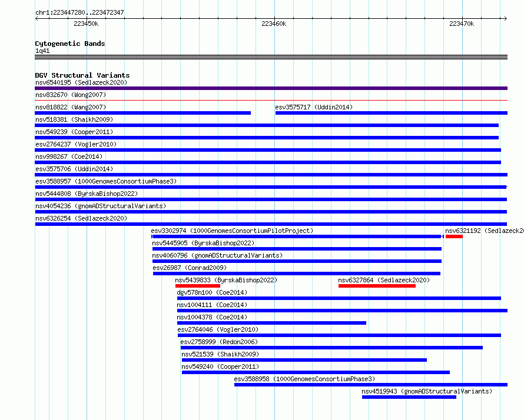Open esv3588958 (1000GenomesConsortiumPhase3) label
The width and height of the screenshot is (524, 420).
[304, 379]
